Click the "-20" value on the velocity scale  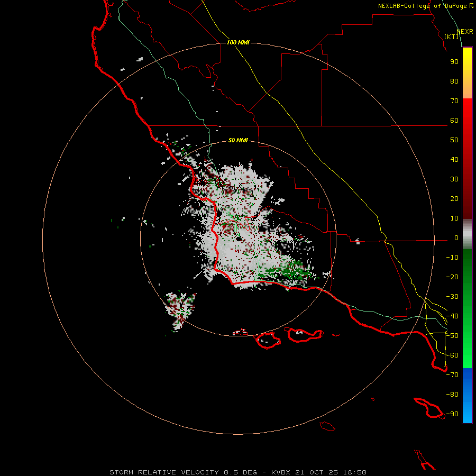[452, 277]
